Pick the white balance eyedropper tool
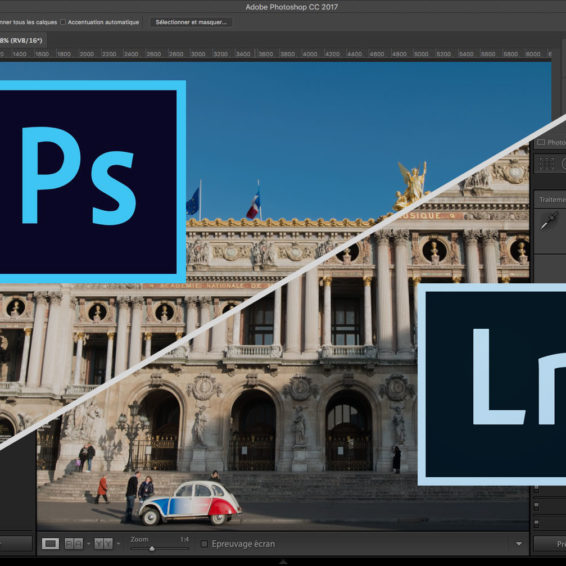Screen dimensions: 566x566 [549, 221]
